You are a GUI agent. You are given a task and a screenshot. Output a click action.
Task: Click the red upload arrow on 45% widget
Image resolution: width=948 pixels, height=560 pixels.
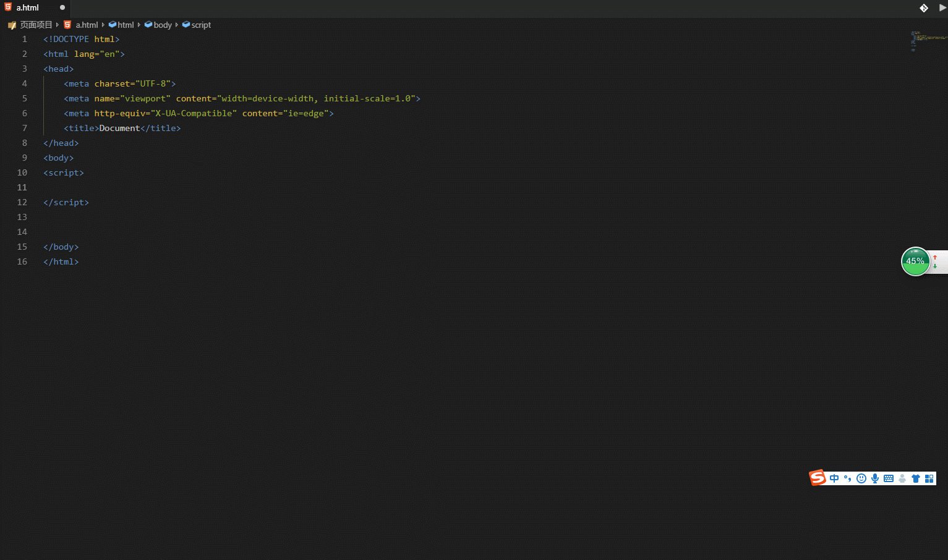tap(935, 257)
